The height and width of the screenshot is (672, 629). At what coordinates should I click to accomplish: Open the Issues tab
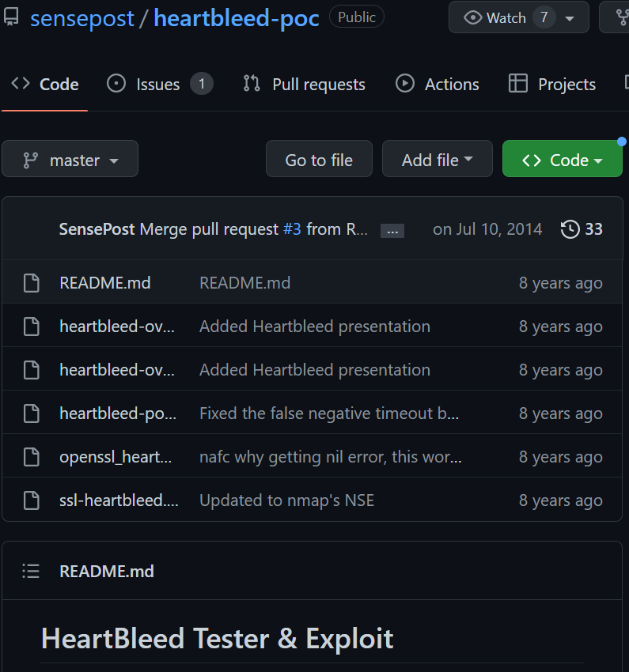(x=160, y=84)
